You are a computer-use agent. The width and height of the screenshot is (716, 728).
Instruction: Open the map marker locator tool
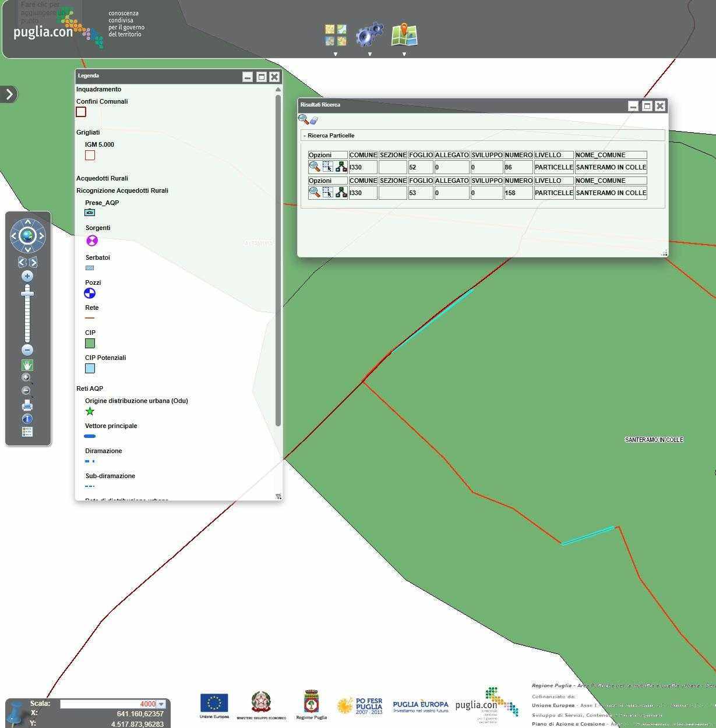(404, 35)
